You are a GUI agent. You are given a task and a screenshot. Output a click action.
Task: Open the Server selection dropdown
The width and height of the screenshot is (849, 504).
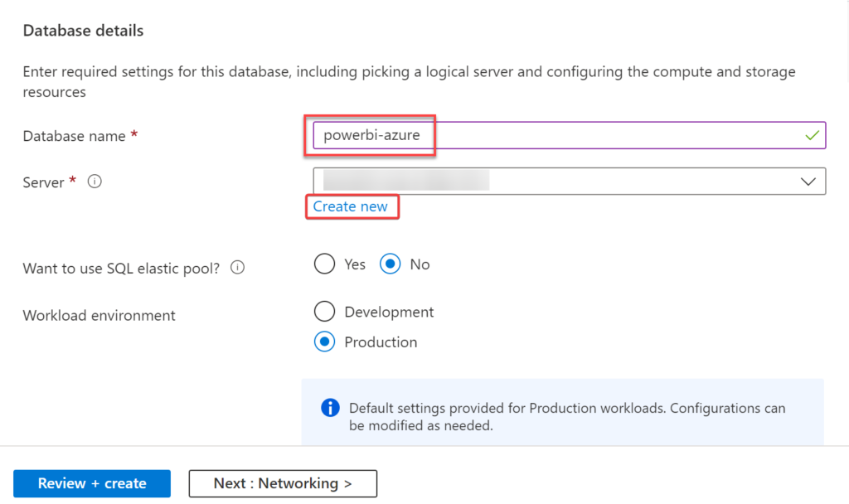[569, 181]
